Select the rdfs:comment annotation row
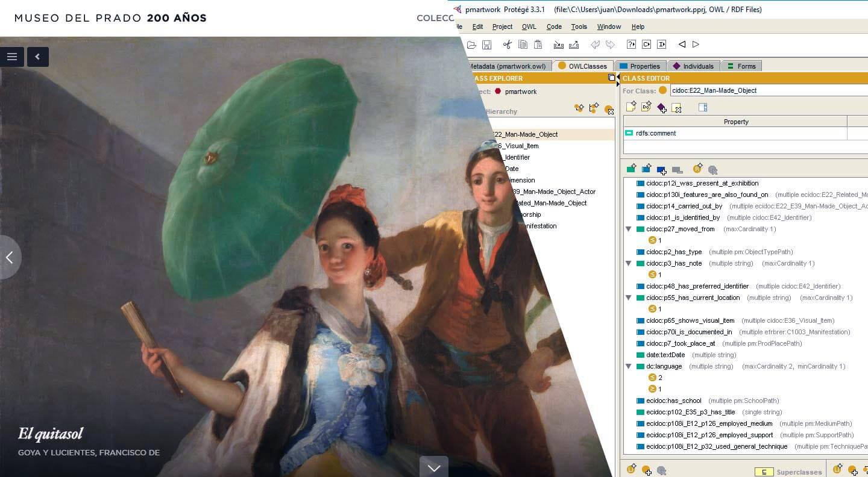The height and width of the screenshot is (477, 868). (735, 133)
